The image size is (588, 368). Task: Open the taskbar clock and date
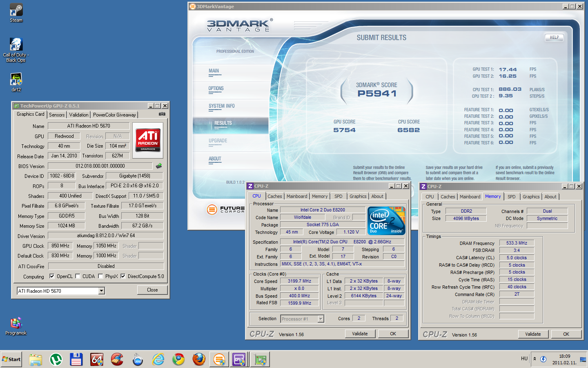pyautogui.click(x=564, y=359)
